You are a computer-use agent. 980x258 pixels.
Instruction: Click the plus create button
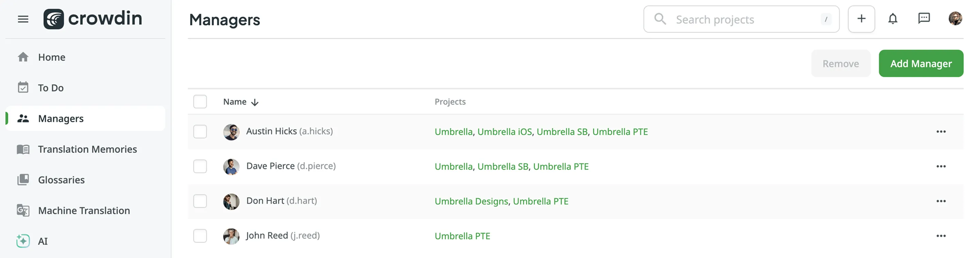861,19
